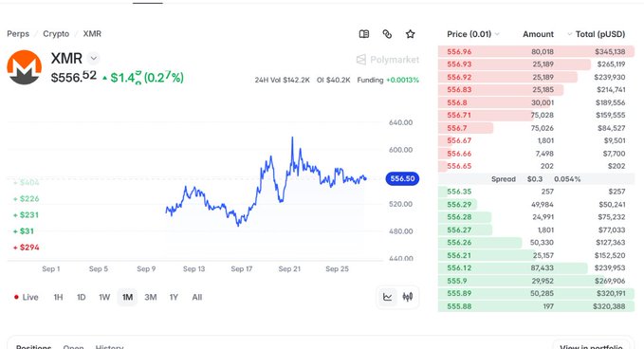The width and height of the screenshot is (644, 349).
Task: Click the +$226 trade ticker entry
Action: [x=27, y=199]
